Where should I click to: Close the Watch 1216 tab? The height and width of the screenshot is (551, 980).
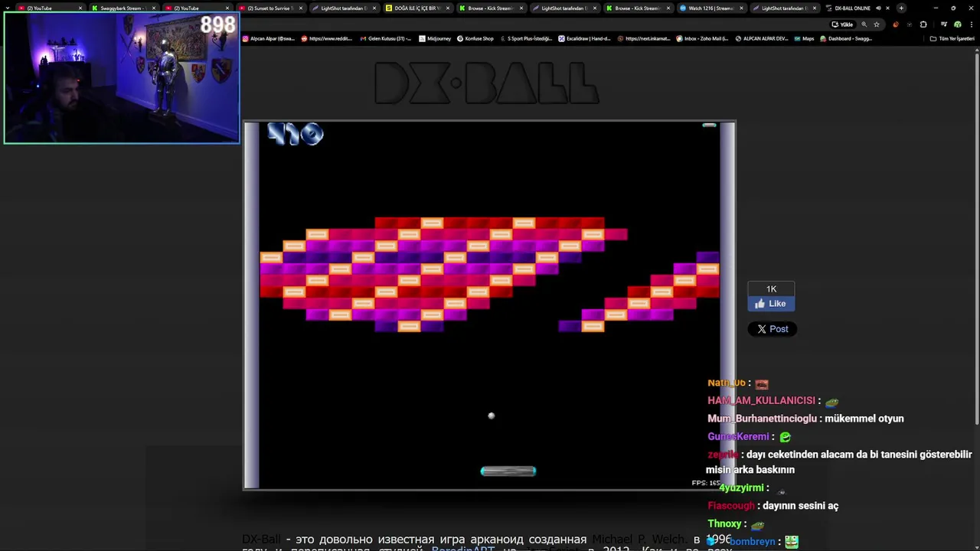tap(741, 8)
